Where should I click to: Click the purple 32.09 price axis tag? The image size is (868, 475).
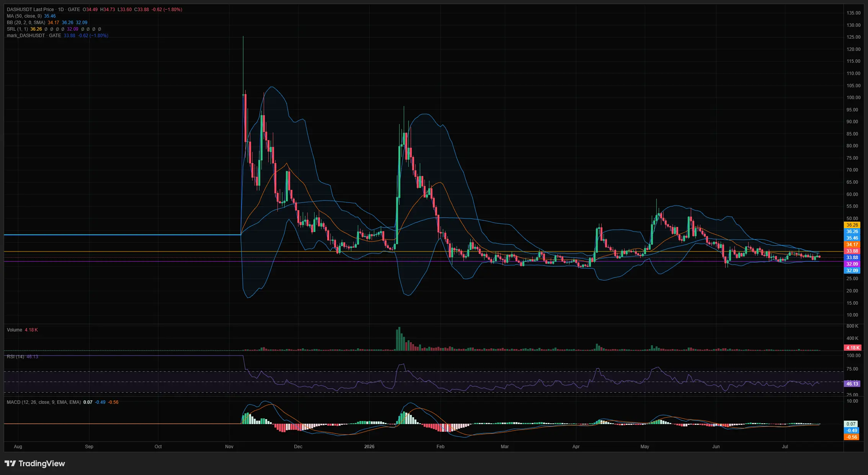852,264
